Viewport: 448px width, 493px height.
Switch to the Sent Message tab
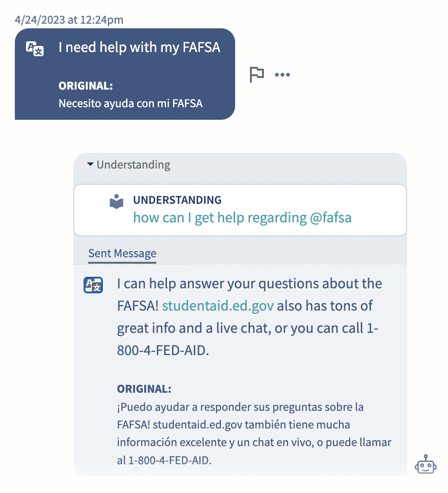click(x=122, y=253)
